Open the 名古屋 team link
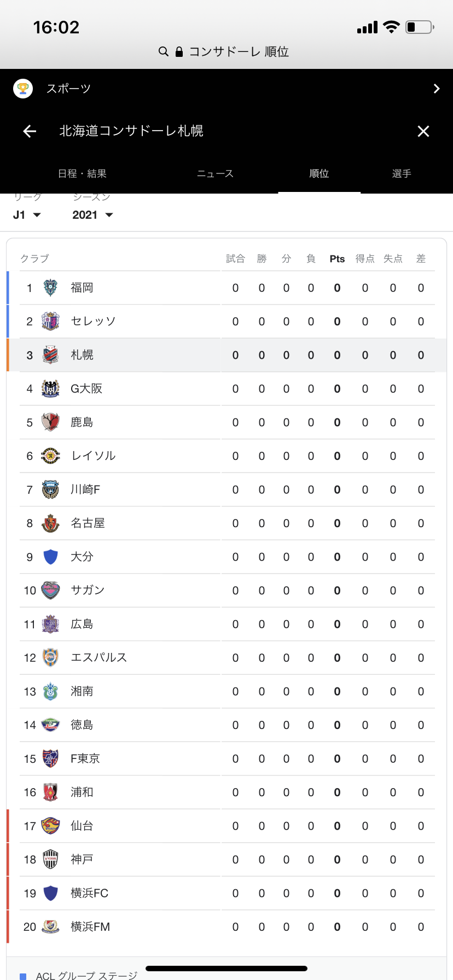This screenshot has width=453, height=980. point(88,523)
